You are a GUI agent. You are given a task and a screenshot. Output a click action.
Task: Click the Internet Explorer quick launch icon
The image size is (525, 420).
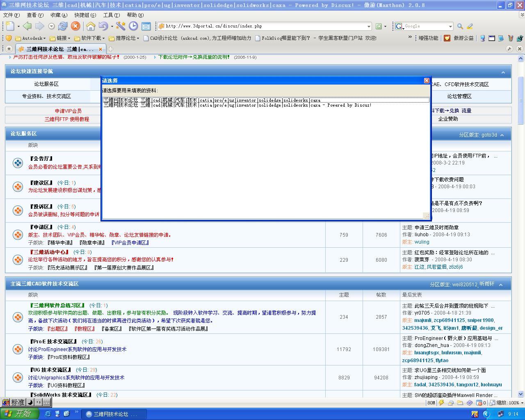click(x=48, y=414)
